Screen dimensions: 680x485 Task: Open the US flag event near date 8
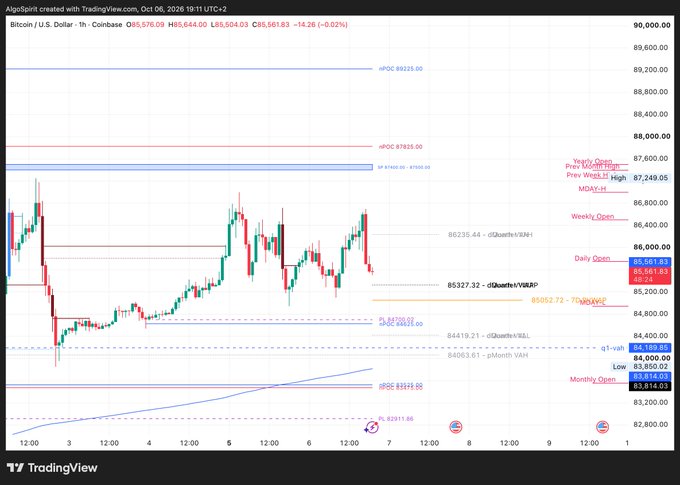pyautogui.click(x=455, y=427)
